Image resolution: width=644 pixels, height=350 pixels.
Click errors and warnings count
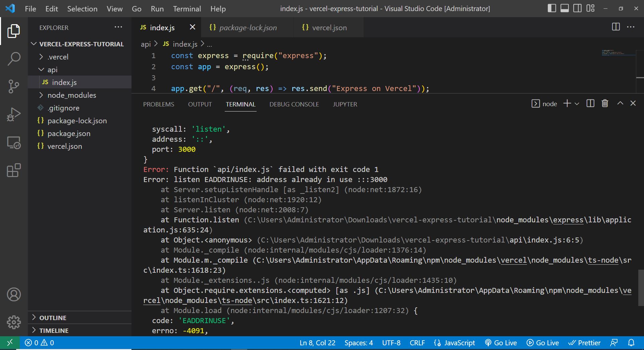39,343
